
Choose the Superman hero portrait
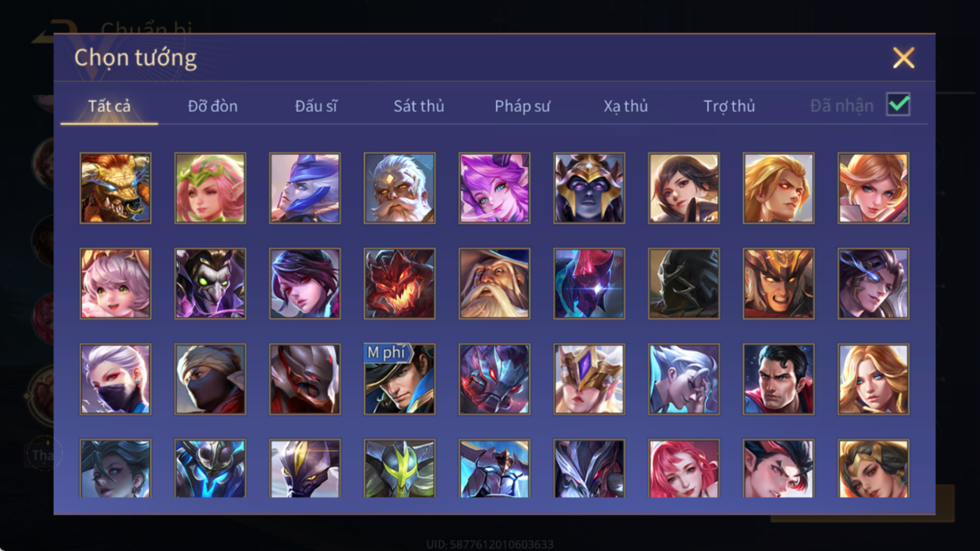coord(779,380)
